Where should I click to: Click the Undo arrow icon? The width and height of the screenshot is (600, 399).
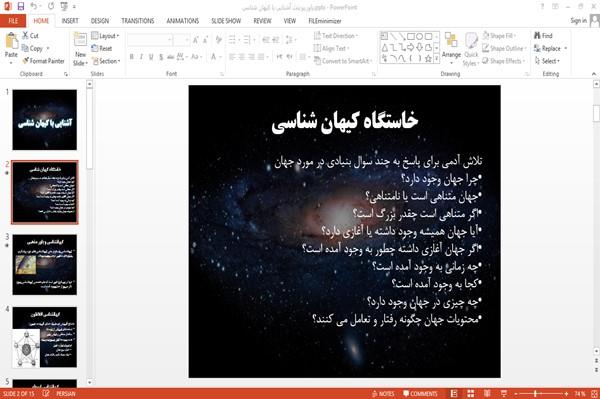(x=34, y=6)
